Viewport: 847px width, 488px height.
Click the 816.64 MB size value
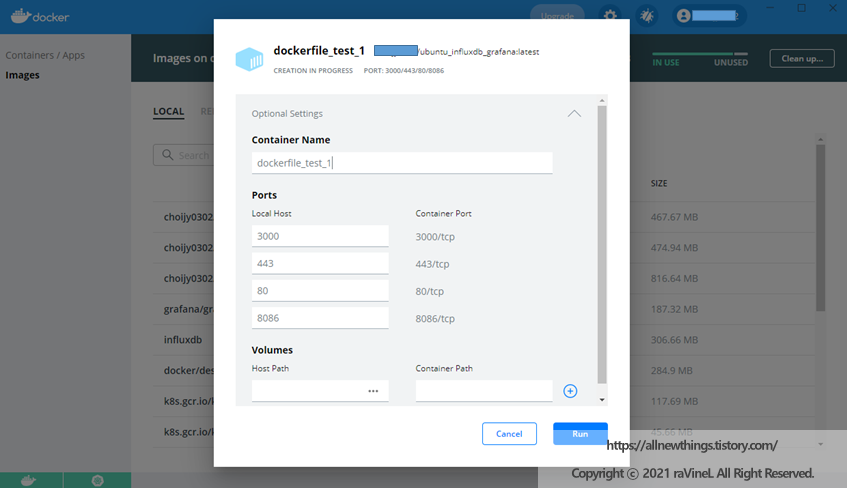coord(674,278)
